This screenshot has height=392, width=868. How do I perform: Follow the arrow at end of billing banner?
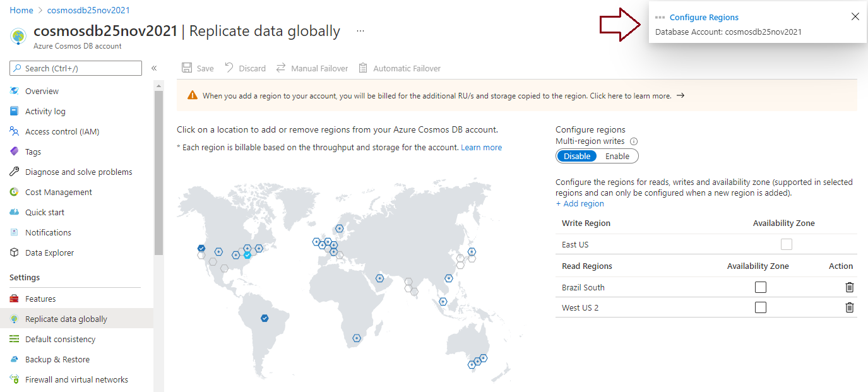(x=681, y=96)
